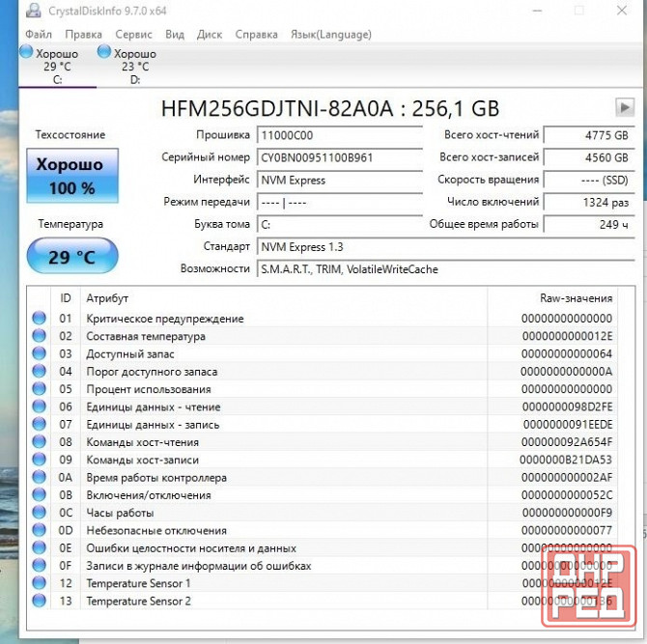This screenshot has width=647, height=644.
Task: Click status icon of Часы работы row
Action: pyautogui.click(x=40, y=513)
